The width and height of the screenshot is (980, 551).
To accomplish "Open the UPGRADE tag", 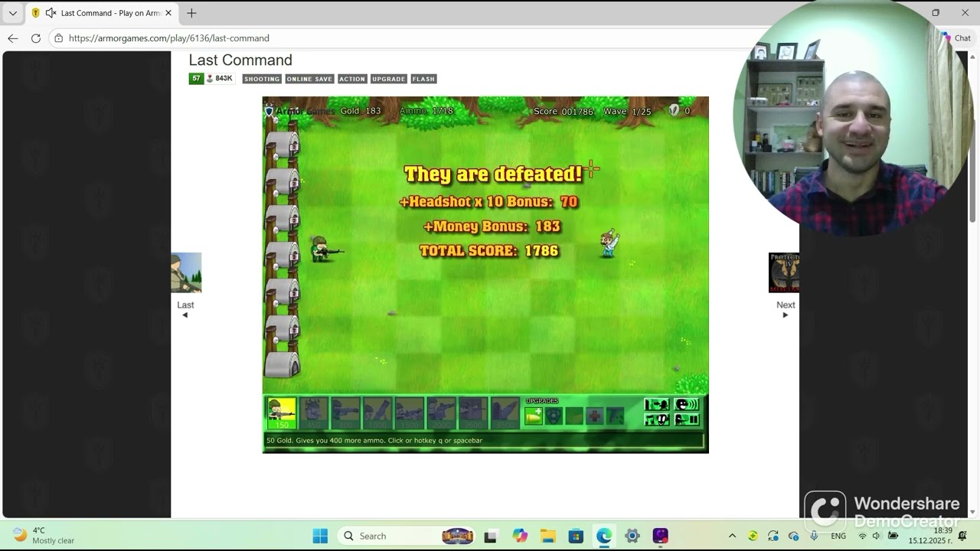I will [388, 79].
